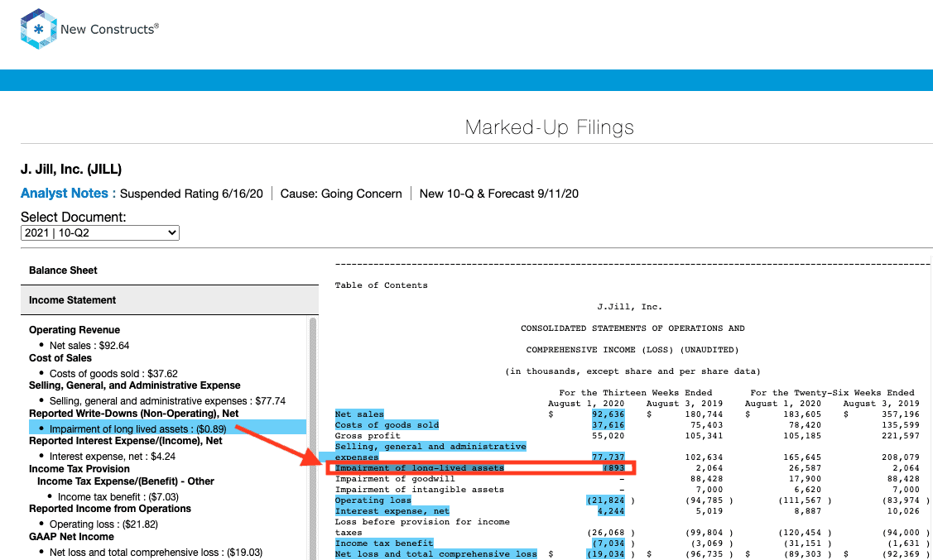Select the Operating loss : ($21.82) item
Viewport: 933px width, 560px height.
tap(103, 524)
